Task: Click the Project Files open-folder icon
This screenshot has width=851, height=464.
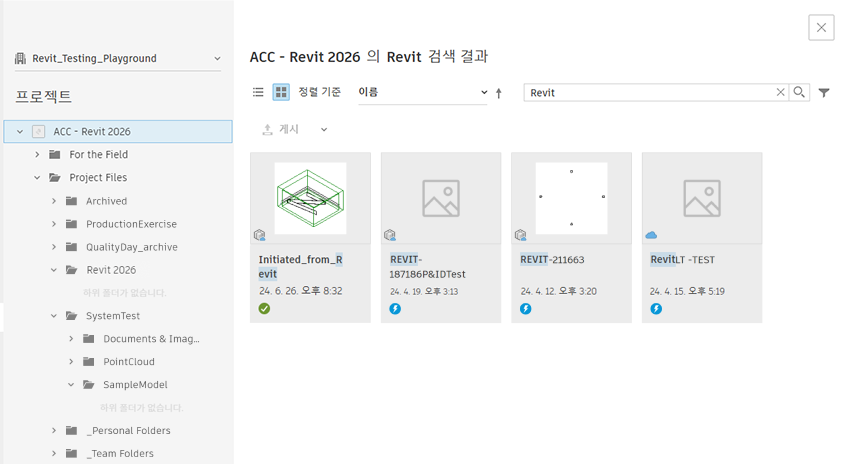Action: pos(54,177)
